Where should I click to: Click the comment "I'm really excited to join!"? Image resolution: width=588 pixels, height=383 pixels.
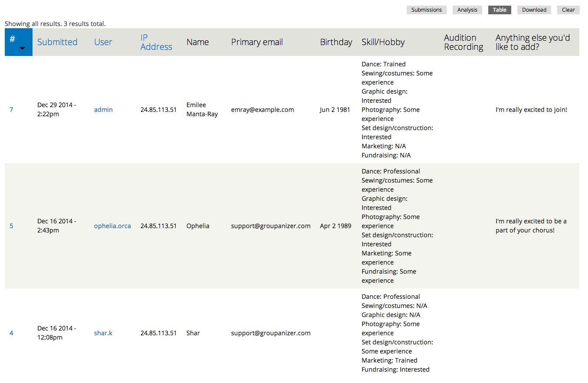[x=531, y=110]
